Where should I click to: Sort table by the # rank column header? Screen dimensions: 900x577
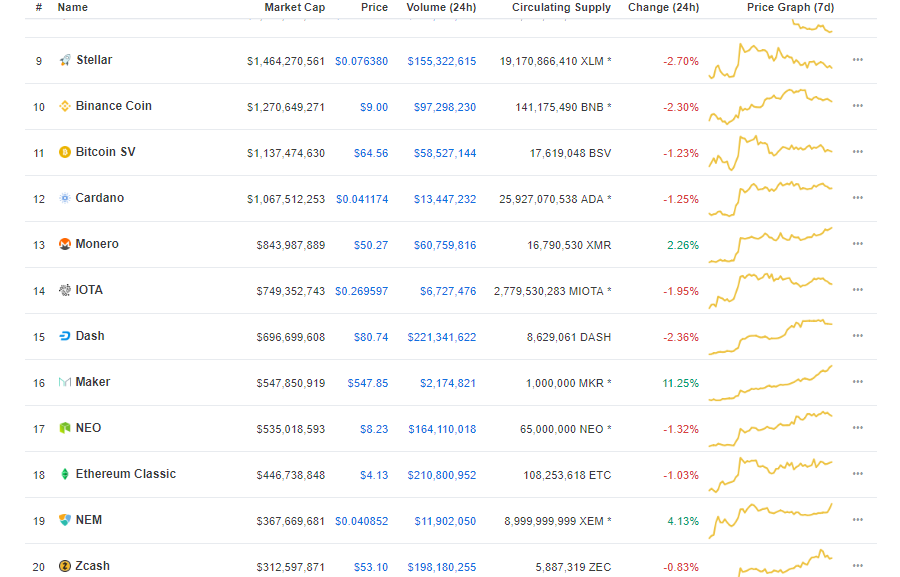[x=38, y=7]
